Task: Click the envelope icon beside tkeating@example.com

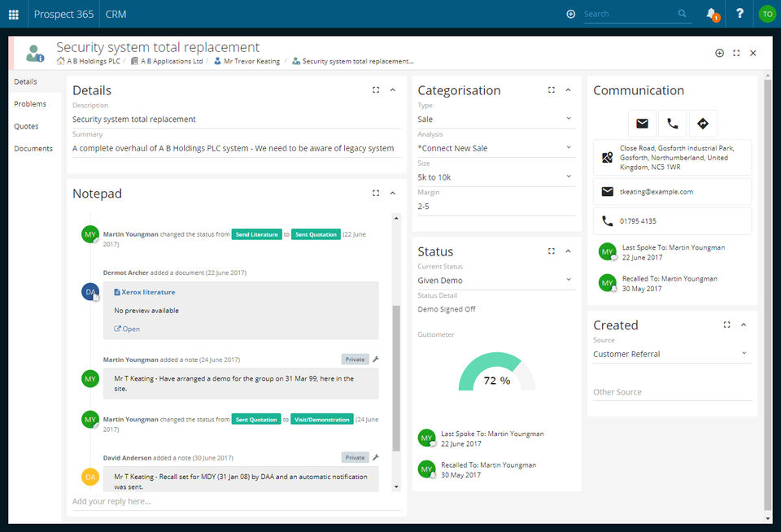Action: [607, 192]
